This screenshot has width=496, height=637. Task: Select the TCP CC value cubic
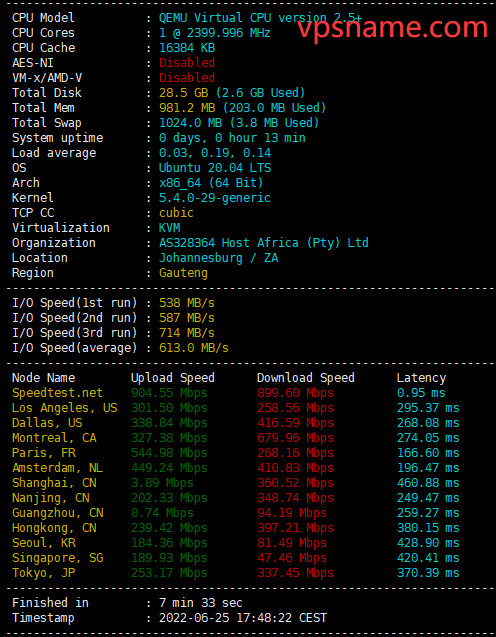[x=176, y=213]
